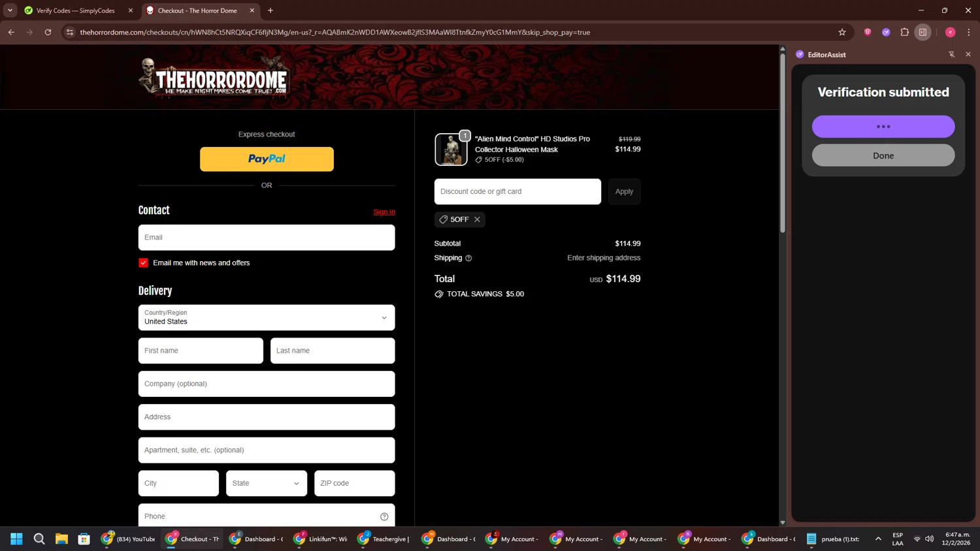980x551 pixels.
Task: Click the ZIP code field
Action: pos(355,483)
